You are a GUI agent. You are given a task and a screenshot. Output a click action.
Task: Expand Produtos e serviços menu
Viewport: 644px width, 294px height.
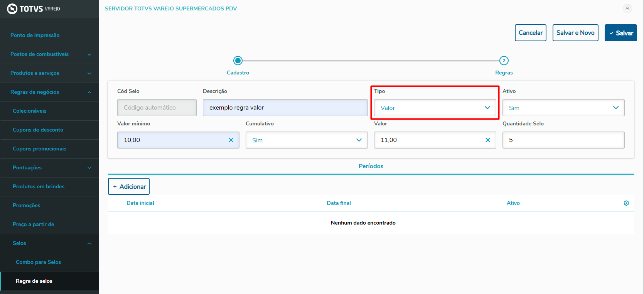pyautogui.click(x=49, y=73)
